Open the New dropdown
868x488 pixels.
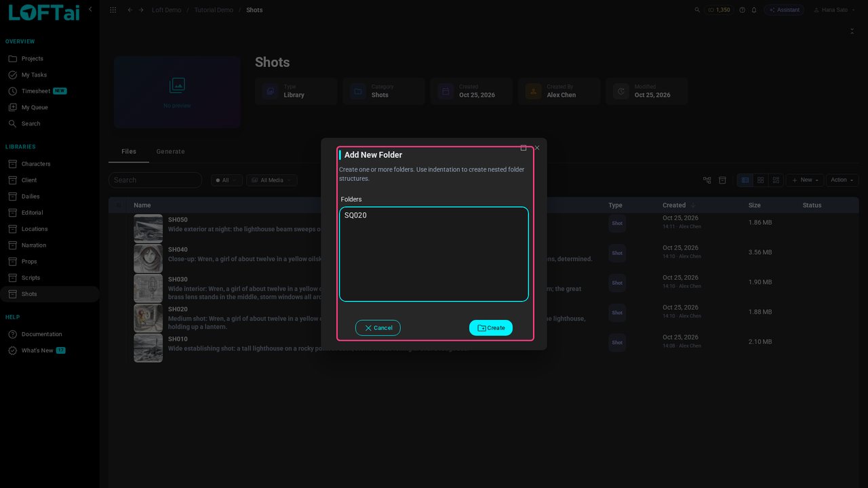click(805, 180)
